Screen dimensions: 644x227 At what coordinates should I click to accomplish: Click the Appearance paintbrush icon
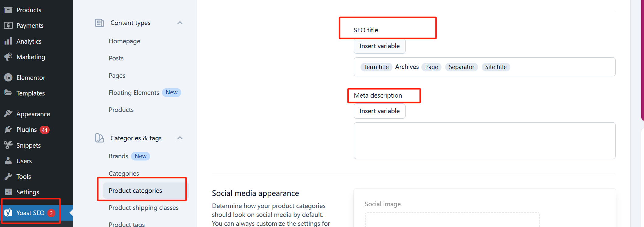tap(8, 114)
